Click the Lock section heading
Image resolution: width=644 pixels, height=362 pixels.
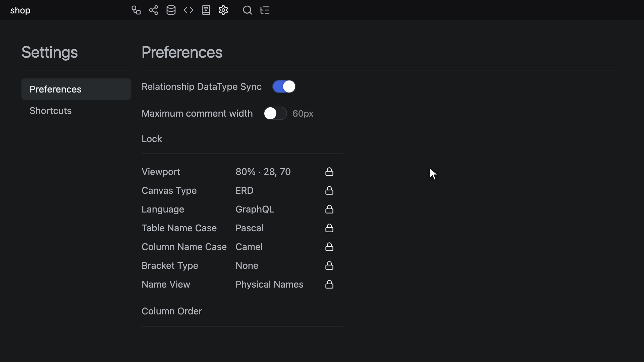coord(152,139)
